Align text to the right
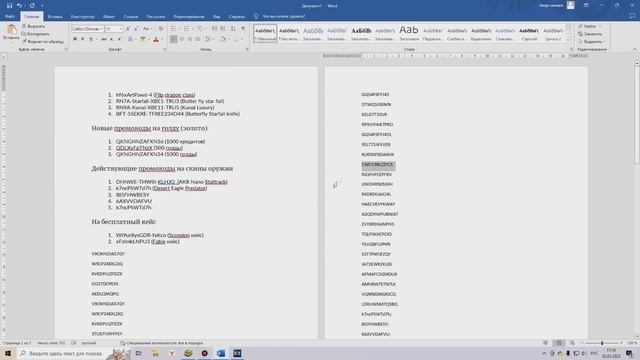 (x=190, y=39)
